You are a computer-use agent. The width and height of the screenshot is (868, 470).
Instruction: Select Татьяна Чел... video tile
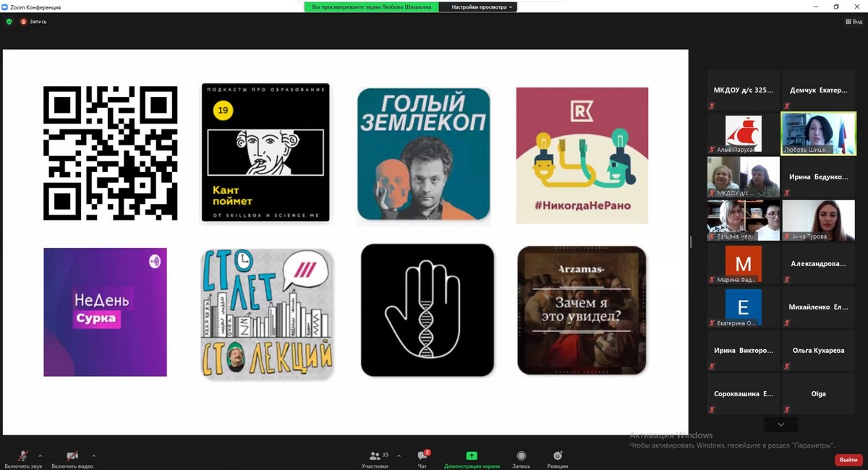pos(744,221)
